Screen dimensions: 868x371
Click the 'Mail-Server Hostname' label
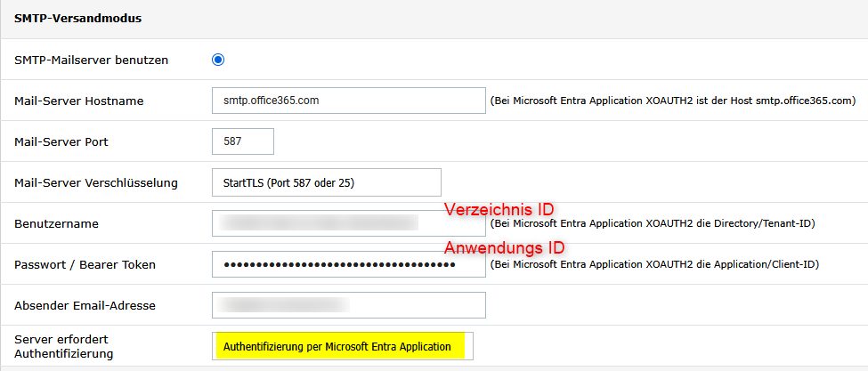[79, 101]
